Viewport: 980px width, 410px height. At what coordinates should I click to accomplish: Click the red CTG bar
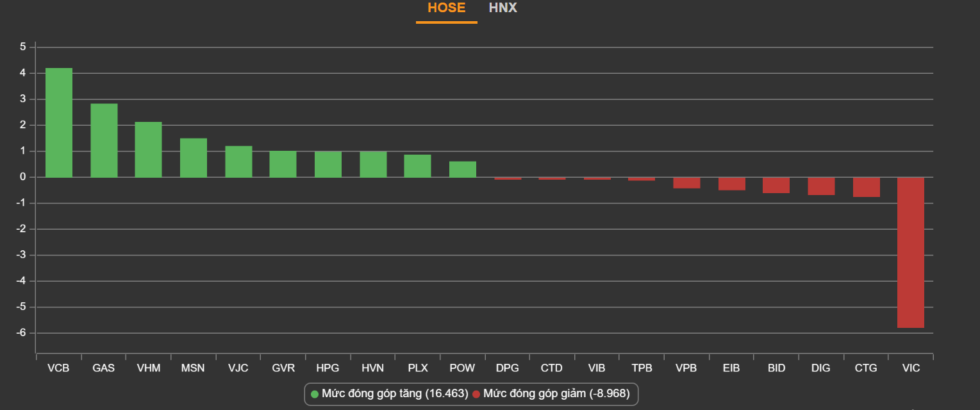pyautogui.click(x=866, y=187)
